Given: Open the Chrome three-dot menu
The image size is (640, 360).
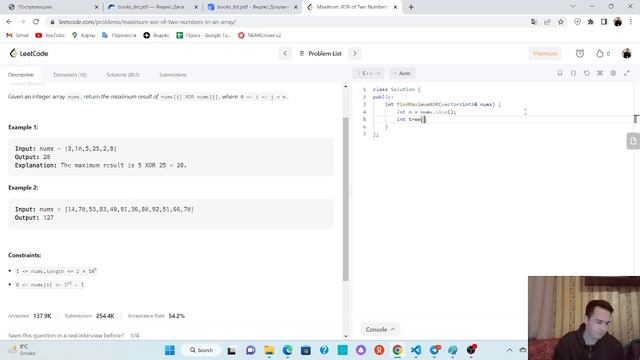Looking at the screenshot, I should 631,22.
